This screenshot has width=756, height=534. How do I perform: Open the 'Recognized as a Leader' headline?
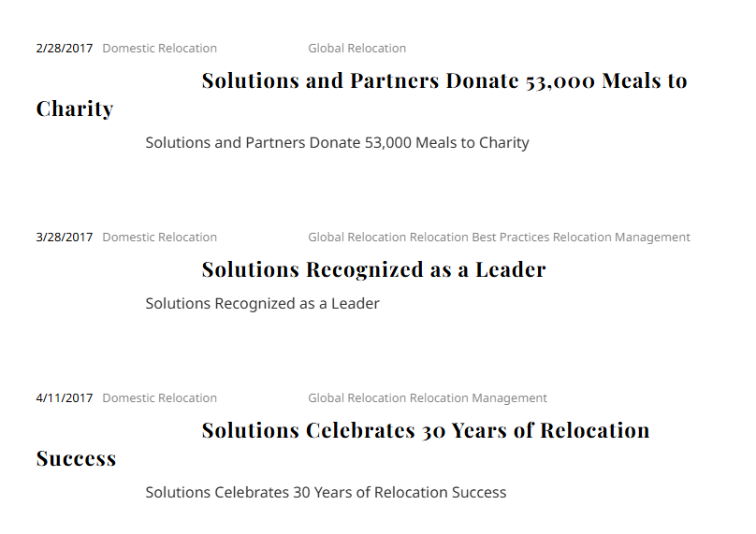click(373, 270)
